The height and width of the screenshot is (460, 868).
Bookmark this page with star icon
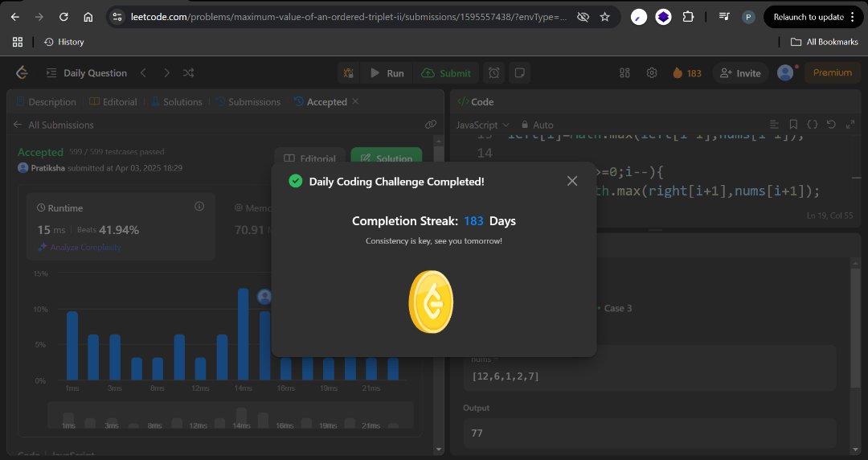pyautogui.click(x=605, y=17)
